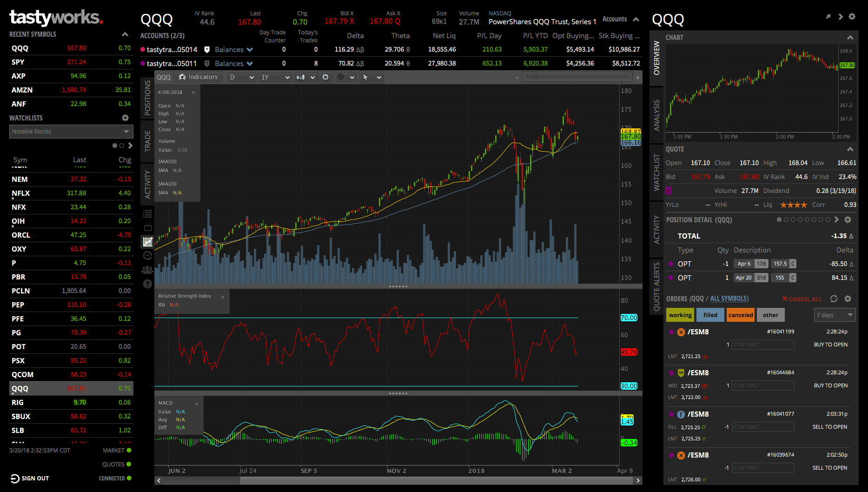
Task: Open right panel settings gear
Action: coord(852,17)
